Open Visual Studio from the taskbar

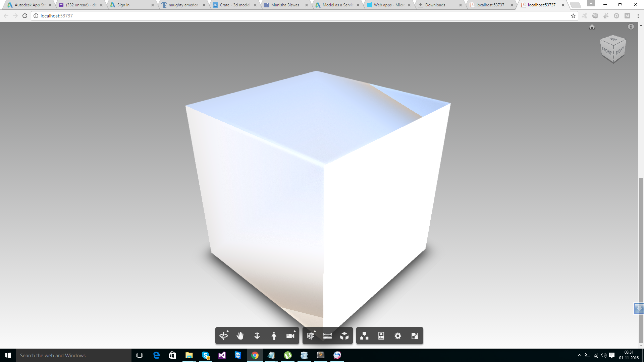pos(222,355)
